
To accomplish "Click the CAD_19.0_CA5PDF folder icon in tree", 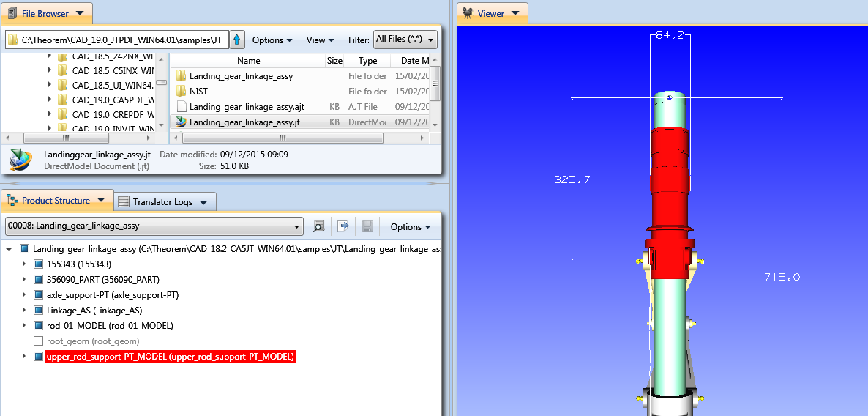I will click(62, 100).
